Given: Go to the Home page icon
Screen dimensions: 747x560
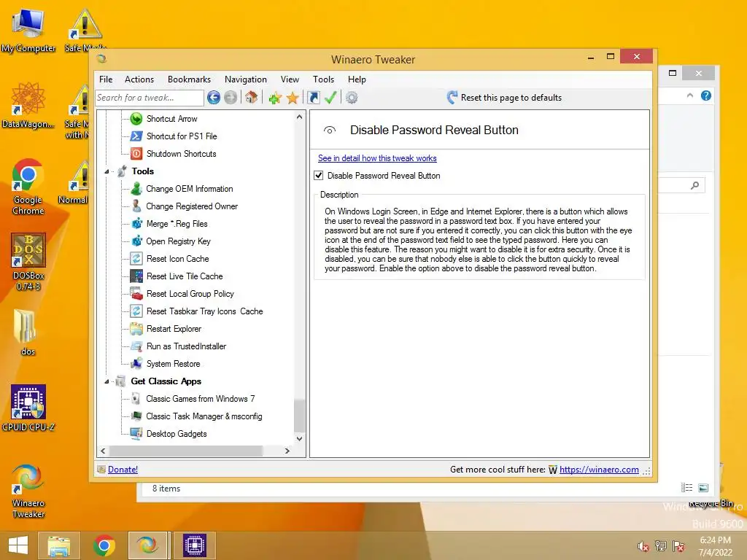Looking at the screenshot, I should pyautogui.click(x=252, y=98).
